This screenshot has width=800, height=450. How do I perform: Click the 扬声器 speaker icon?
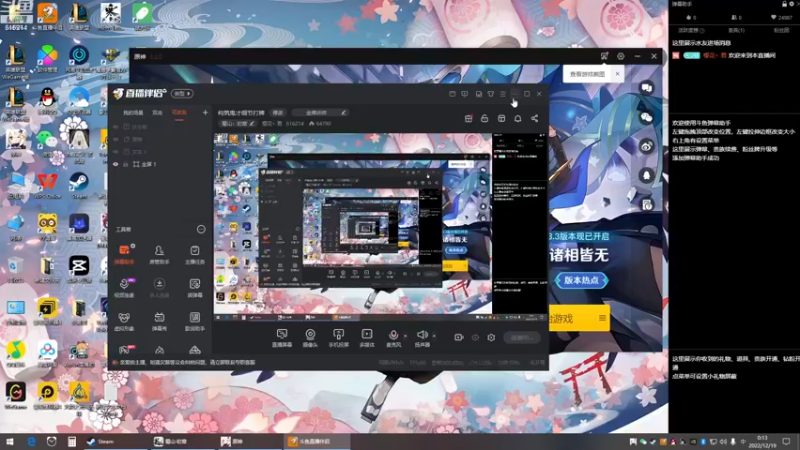(x=422, y=335)
